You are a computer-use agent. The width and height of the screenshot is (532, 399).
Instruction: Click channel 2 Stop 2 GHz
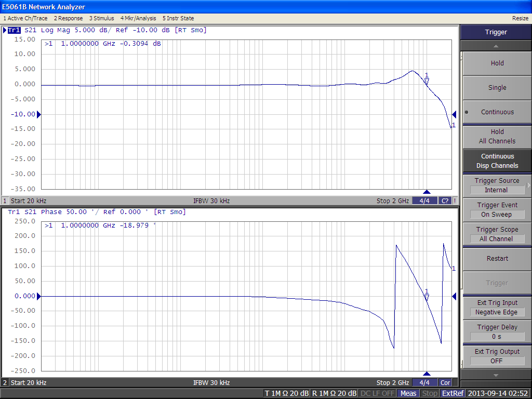point(393,383)
